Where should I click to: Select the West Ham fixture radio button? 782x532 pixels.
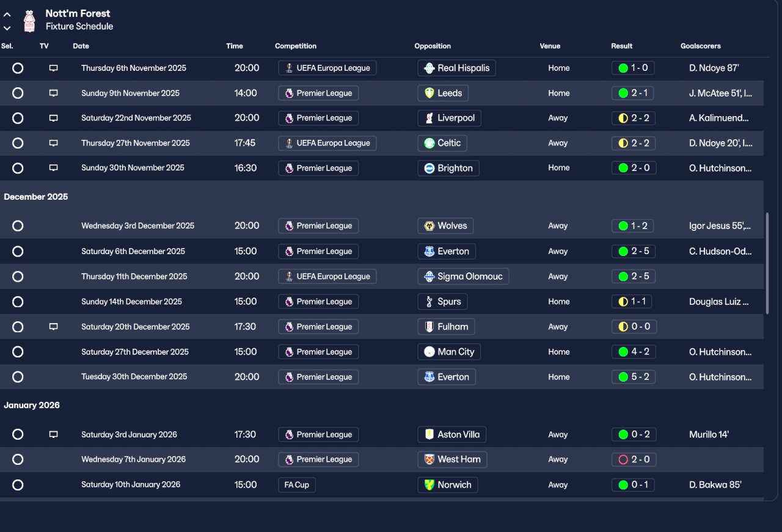tap(18, 459)
